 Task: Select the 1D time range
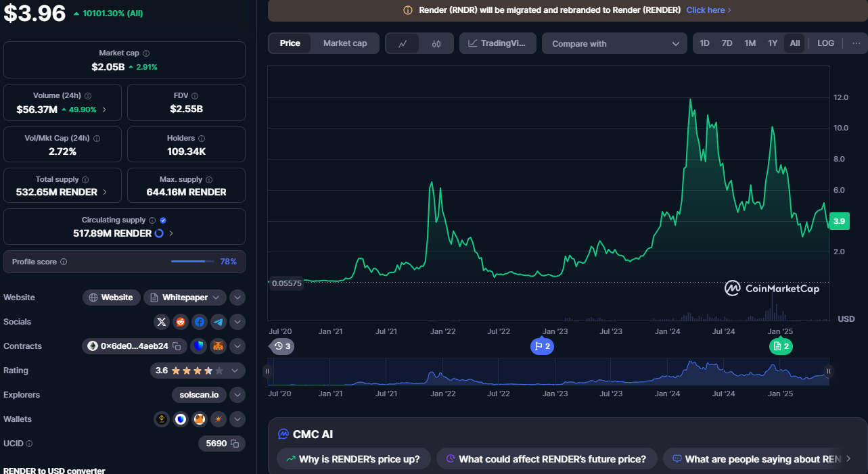point(704,43)
